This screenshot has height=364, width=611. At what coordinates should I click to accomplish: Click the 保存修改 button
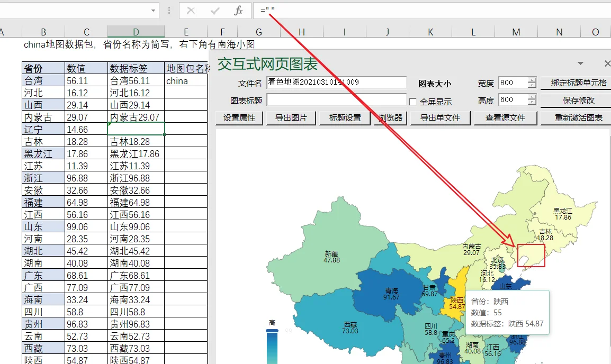(578, 100)
